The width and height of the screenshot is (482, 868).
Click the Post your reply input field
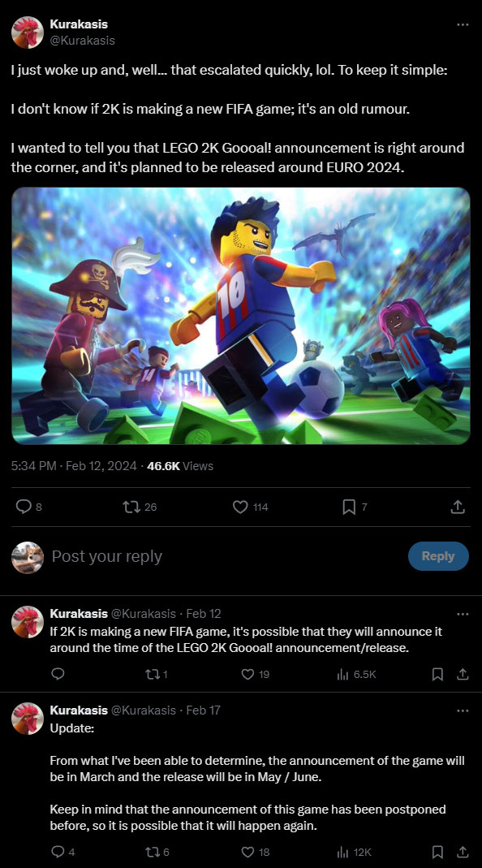click(162, 556)
